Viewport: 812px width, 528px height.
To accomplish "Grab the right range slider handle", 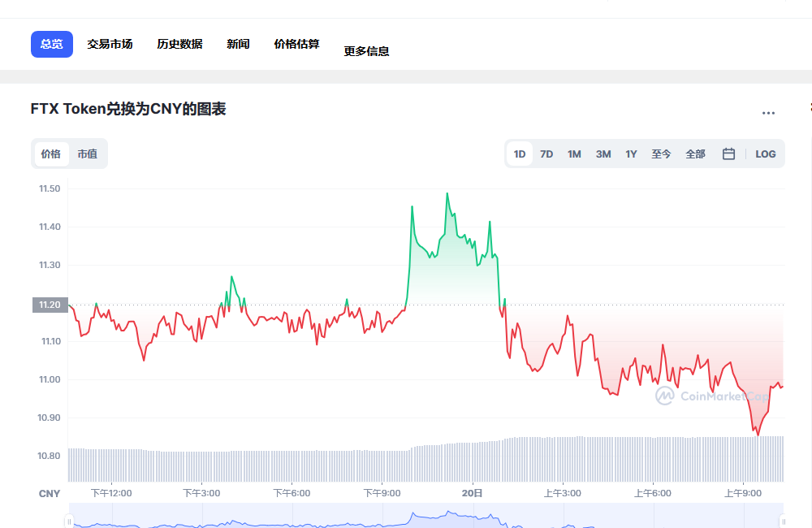I will 783,522.
